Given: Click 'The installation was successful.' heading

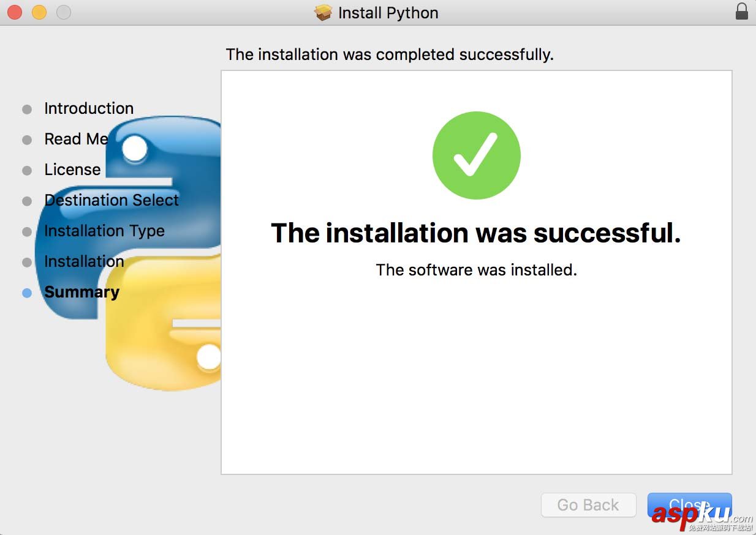Looking at the screenshot, I should pos(476,233).
